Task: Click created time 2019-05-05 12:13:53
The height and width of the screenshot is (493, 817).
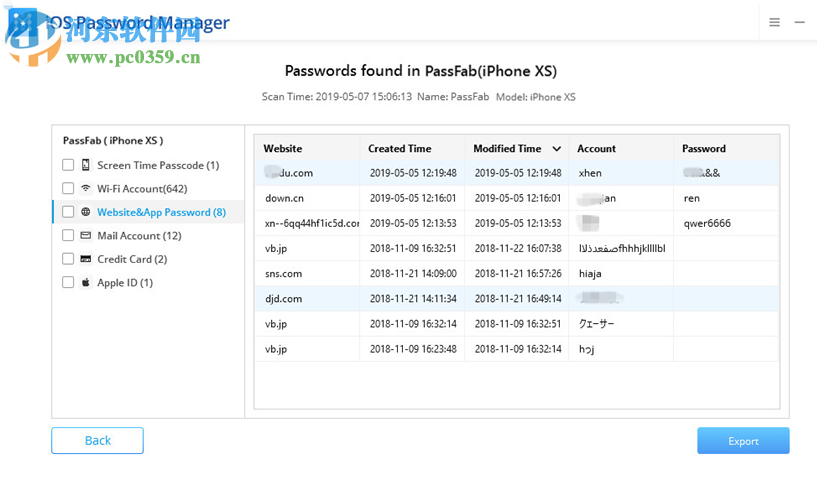Action: point(413,223)
